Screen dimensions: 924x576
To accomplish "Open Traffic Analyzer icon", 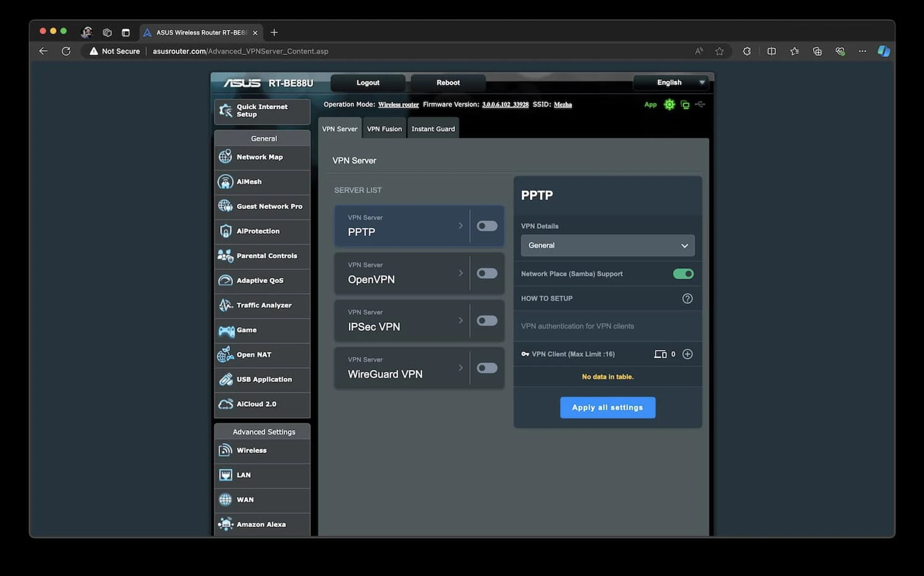I will pos(225,305).
